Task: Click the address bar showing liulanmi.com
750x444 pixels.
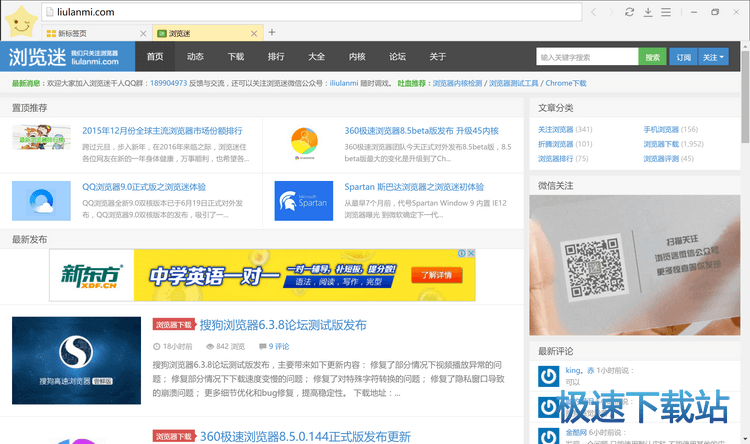Action: [311, 12]
